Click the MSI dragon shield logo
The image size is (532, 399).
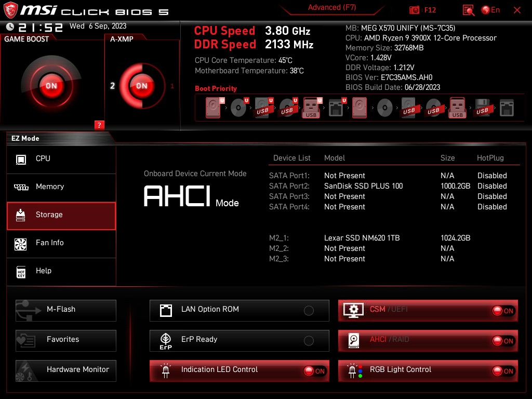10,10
